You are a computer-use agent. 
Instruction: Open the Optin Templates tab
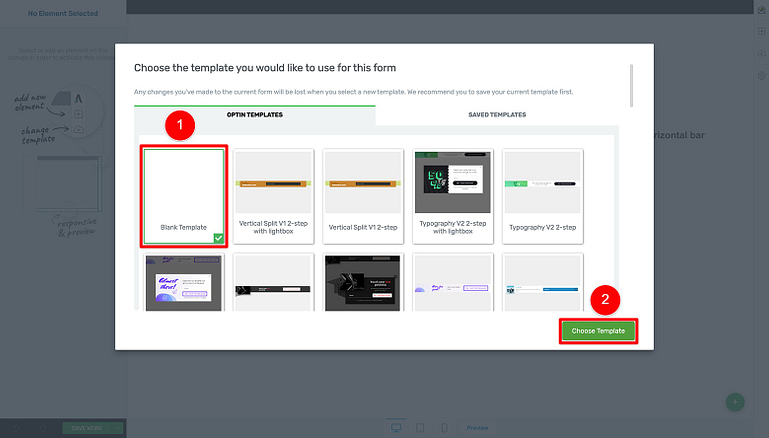pos(255,115)
